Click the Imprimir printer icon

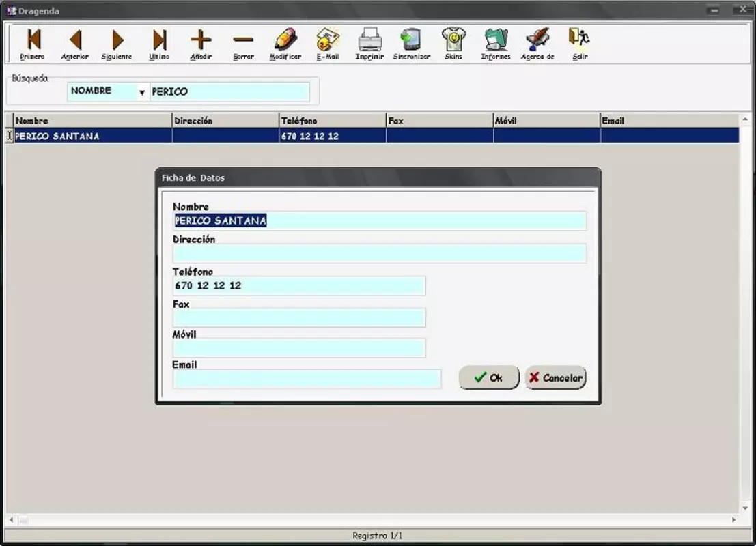click(x=369, y=44)
